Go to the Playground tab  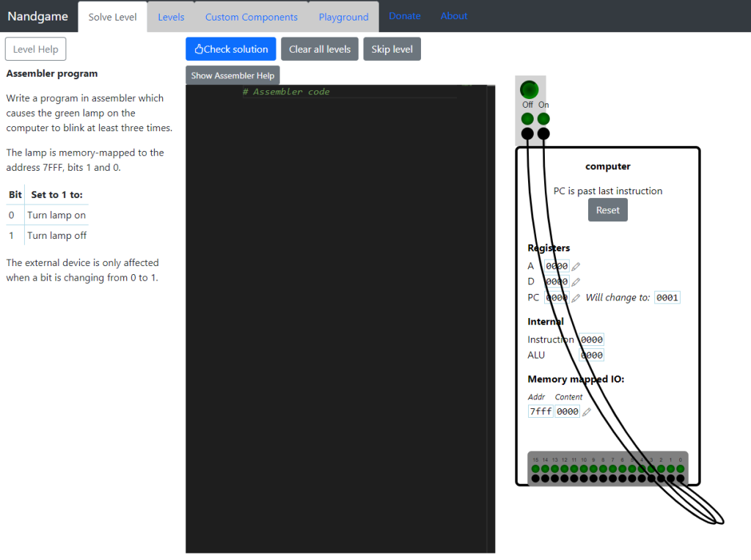click(343, 17)
